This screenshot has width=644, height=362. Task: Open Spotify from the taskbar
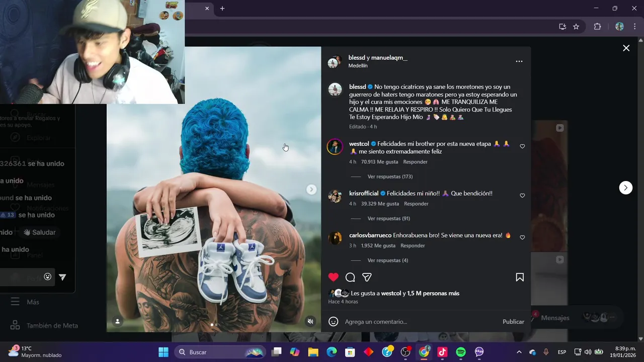(x=461, y=352)
